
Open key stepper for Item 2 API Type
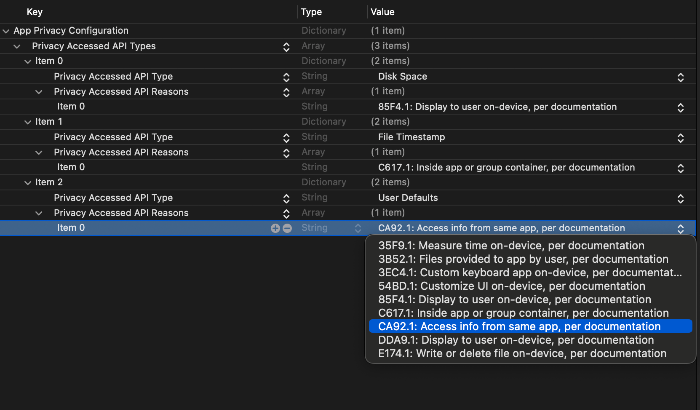click(x=286, y=198)
